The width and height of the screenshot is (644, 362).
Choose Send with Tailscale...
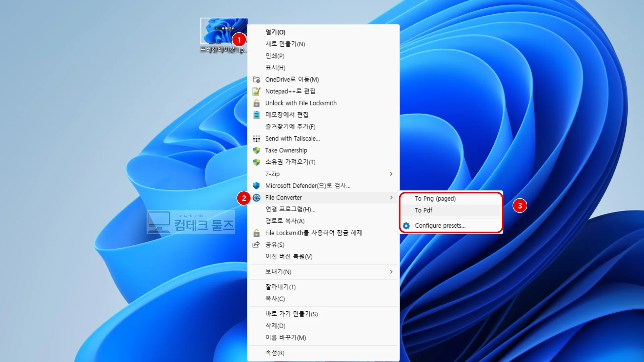click(x=323, y=138)
